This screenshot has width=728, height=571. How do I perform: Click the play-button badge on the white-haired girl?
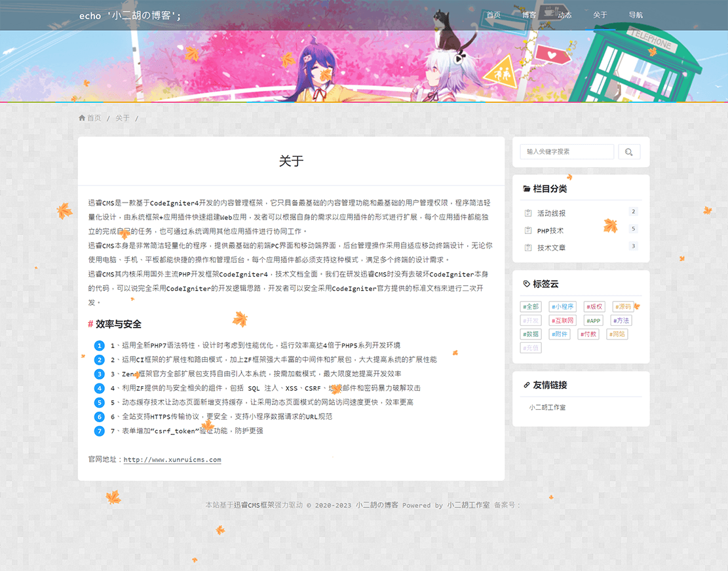[459, 59]
